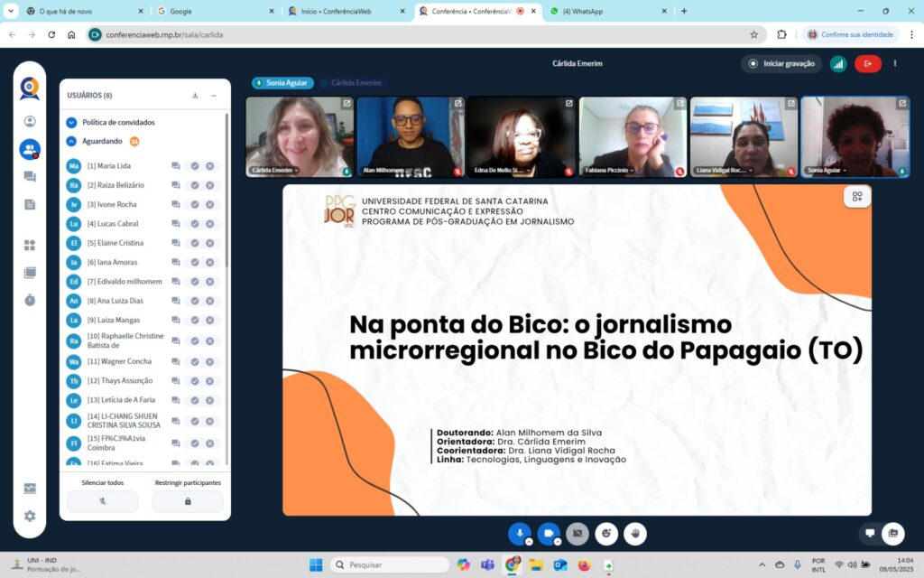Click the screen share button

click(577, 534)
